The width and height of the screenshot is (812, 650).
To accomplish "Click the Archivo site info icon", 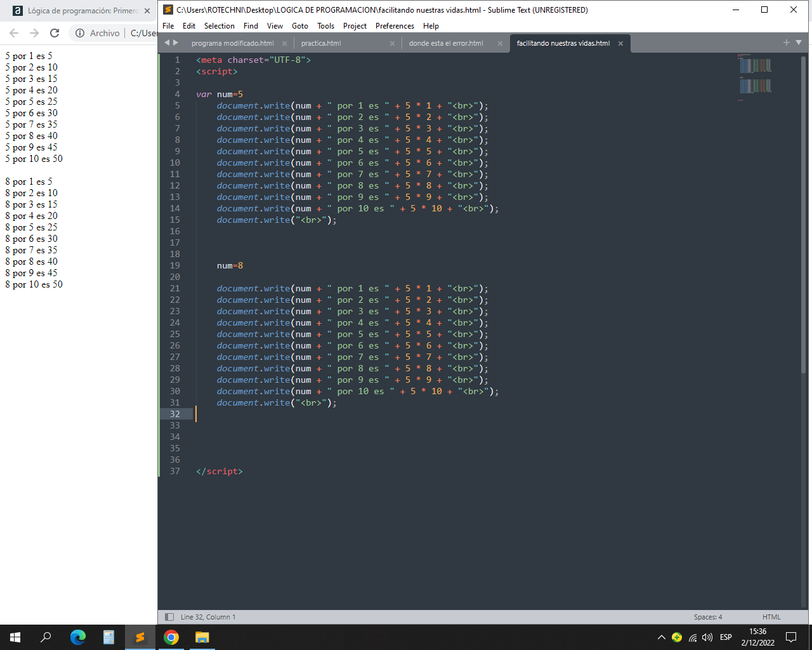I will [80, 33].
